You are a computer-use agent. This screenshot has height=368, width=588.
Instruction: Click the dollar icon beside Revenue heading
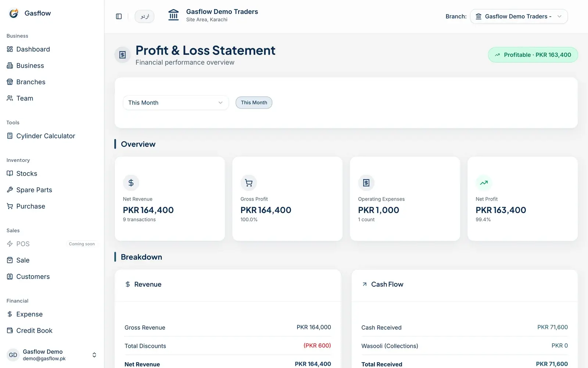(128, 284)
